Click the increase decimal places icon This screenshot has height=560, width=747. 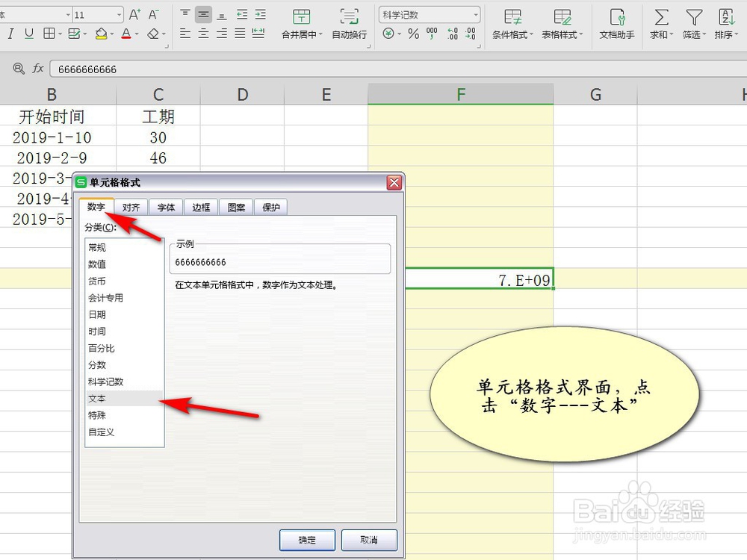451,33
